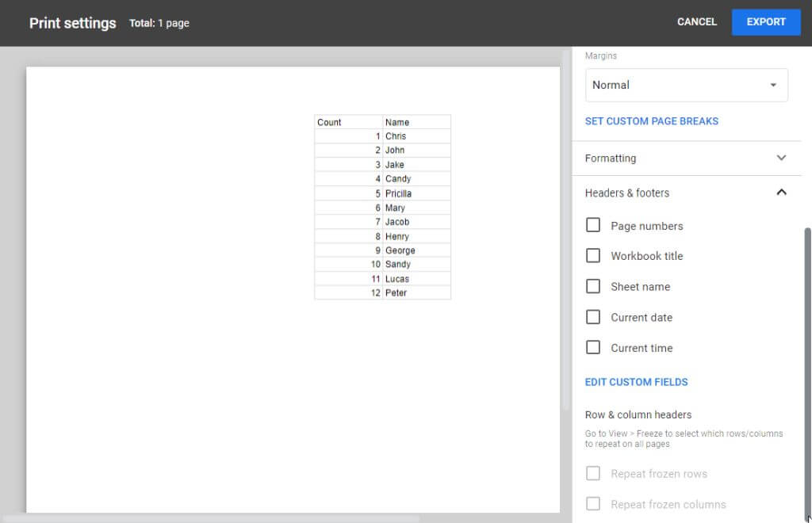Click the Formatting chevron arrow icon

(781, 158)
